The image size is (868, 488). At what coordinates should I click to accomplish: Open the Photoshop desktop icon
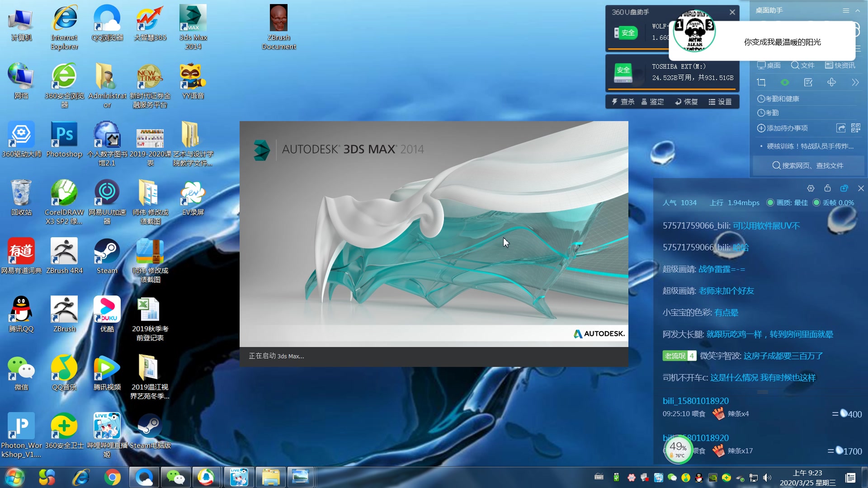point(64,139)
